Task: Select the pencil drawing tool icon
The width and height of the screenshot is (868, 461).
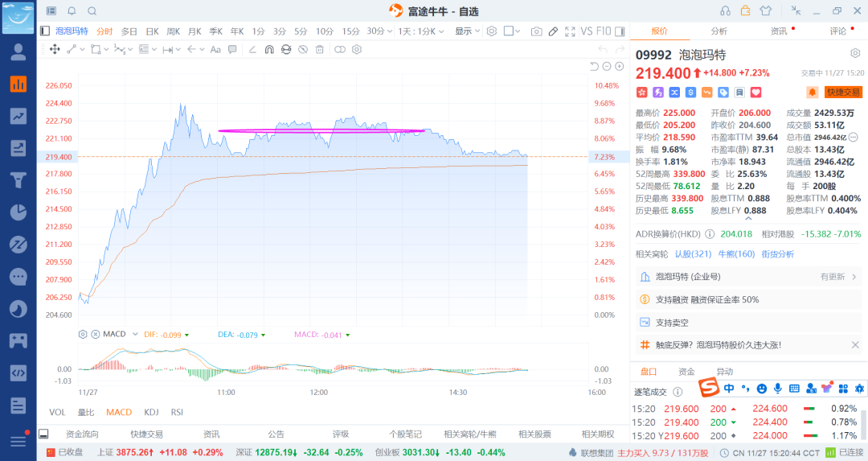Action: pos(553,31)
